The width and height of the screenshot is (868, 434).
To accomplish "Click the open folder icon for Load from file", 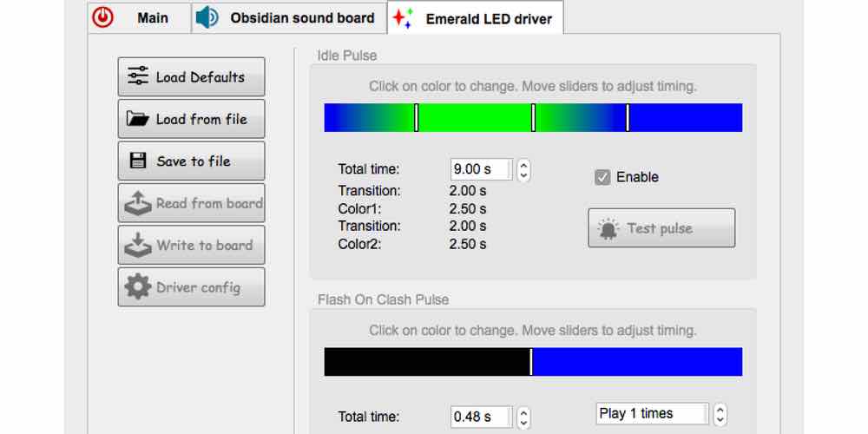I will (138, 119).
